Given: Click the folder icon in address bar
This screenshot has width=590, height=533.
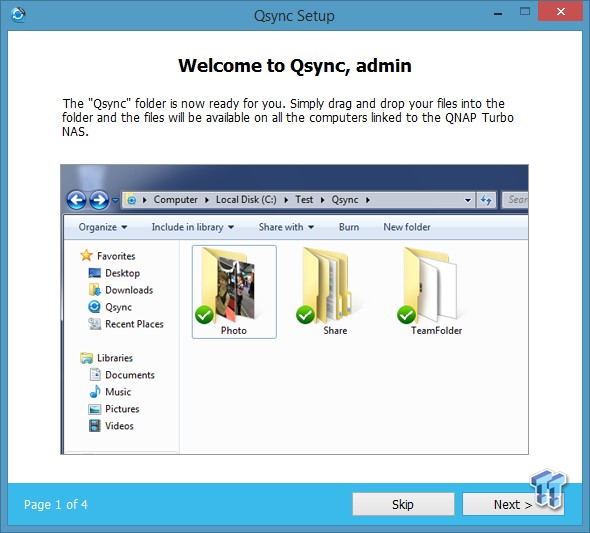Looking at the screenshot, I should pyautogui.click(x=131, y=200).
